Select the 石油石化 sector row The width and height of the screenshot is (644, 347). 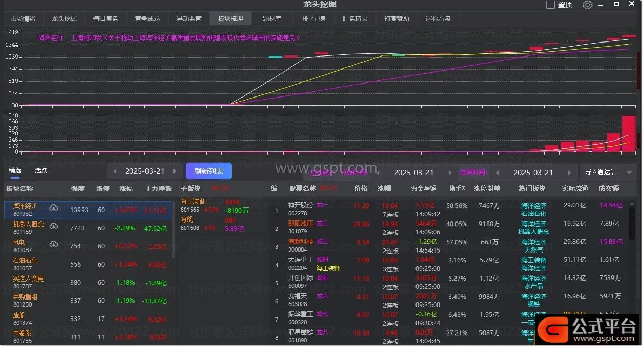(x=88, y=265)
